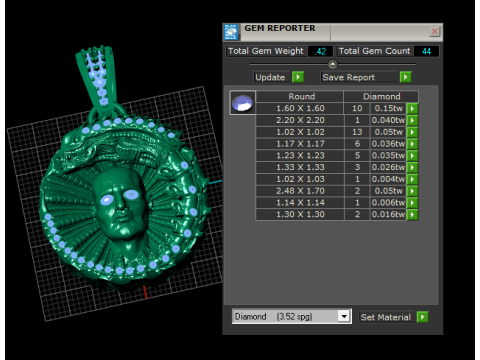Click the green arrow for 1.17 X 1.17 row
This screenshot has height=360, width=480.
click(412, 144)
